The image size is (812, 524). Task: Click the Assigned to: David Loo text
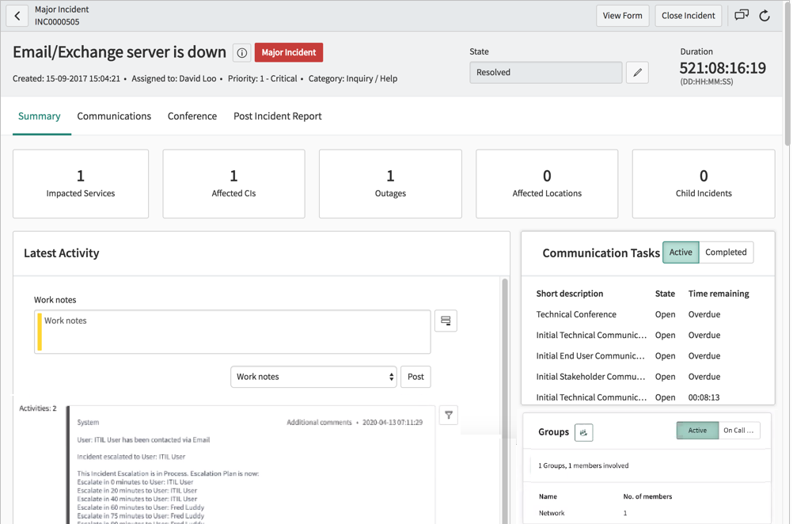tap(174, 78)
